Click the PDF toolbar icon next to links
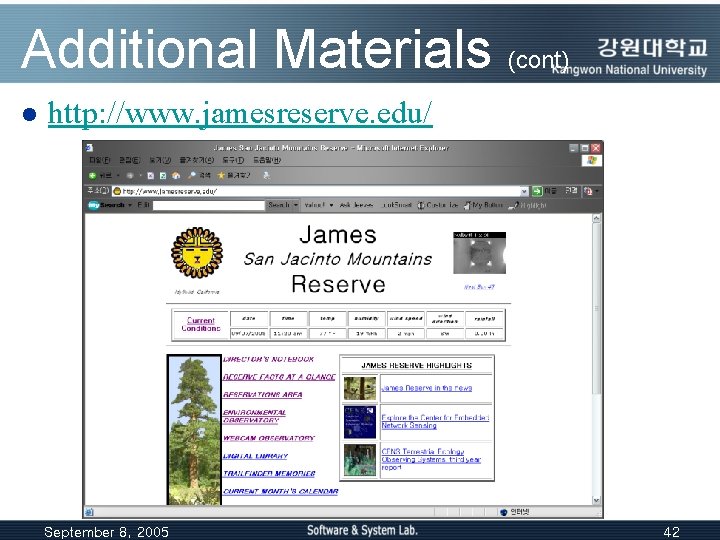720x540 pixels. tap(588, 191)
